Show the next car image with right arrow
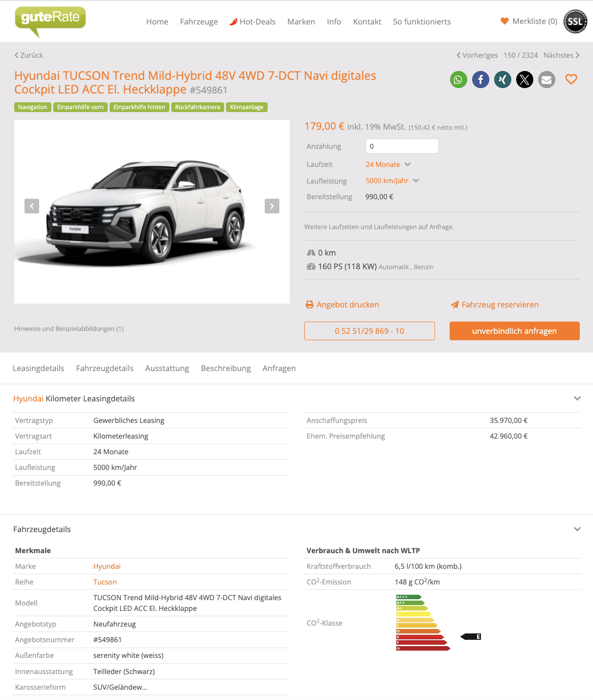 click(x=272, y=206)
